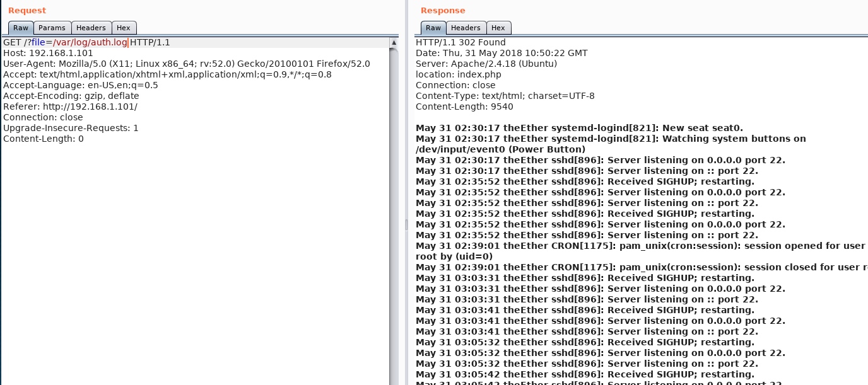Image resolution: width=868 pixels, height=385 pixels.
Task: Click the 'New seat seat0.' log line
Action: pyautogui.click(x=580, y=129)
